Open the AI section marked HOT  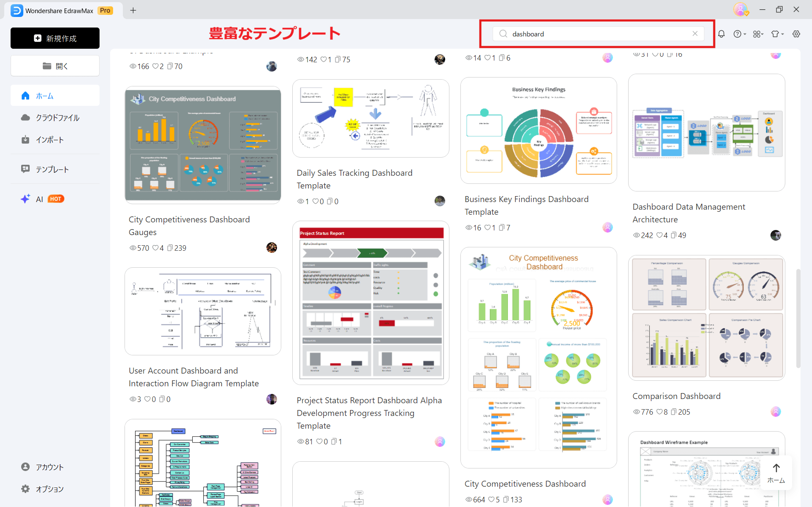[x=55, y=199]
